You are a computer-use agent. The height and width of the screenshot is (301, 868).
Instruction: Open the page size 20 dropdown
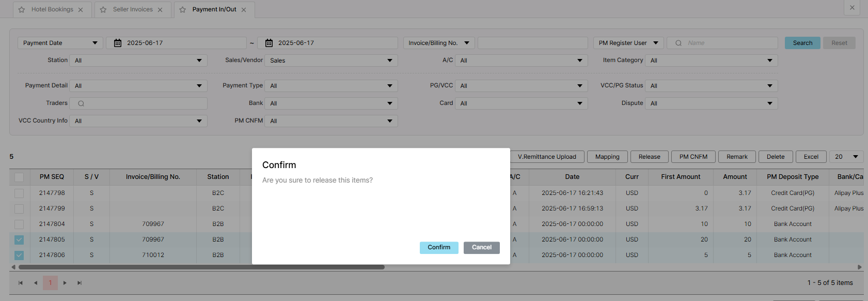[847, 157]
